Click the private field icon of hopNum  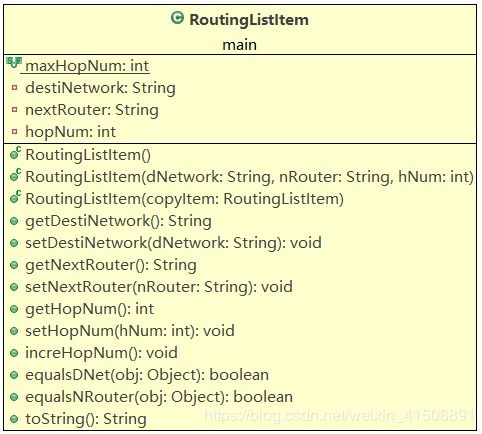[14, 132]
